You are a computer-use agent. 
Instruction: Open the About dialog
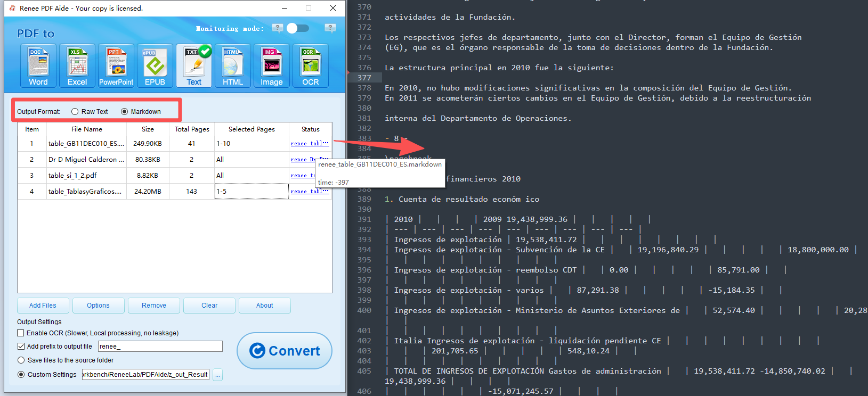[x=265, y=306]
